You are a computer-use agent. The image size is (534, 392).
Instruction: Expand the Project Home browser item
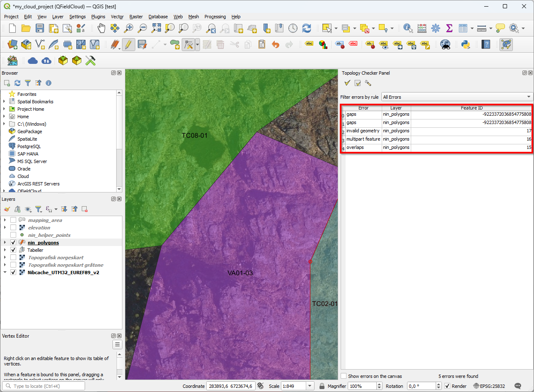(x=5, y=109)
